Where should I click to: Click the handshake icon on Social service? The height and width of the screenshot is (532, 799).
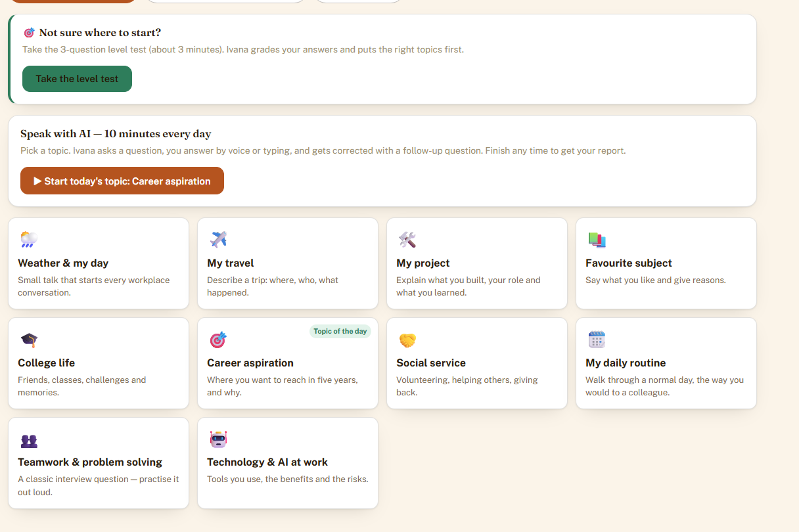pos(407,340)
